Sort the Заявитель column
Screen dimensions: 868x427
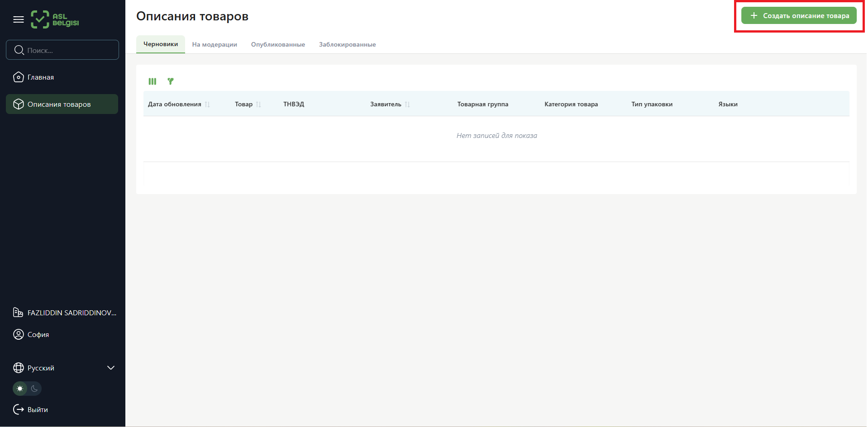407,104
